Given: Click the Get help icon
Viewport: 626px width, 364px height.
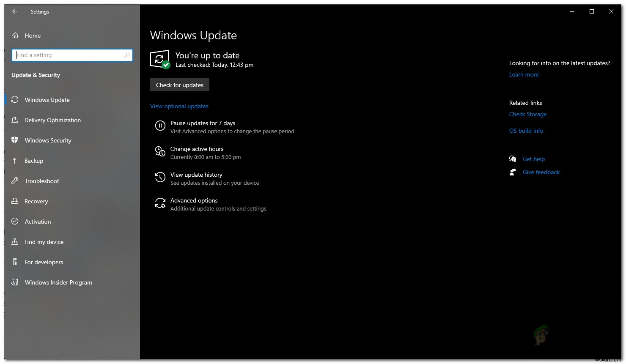Looking at the screenshot, I should tap(512, 159).
